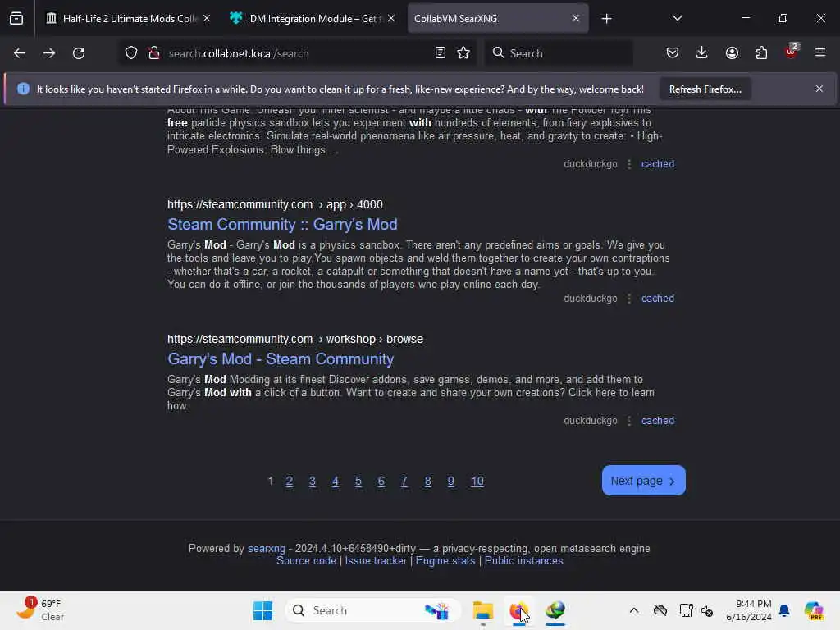Click Refresh Firefox button

pos(705,89)
